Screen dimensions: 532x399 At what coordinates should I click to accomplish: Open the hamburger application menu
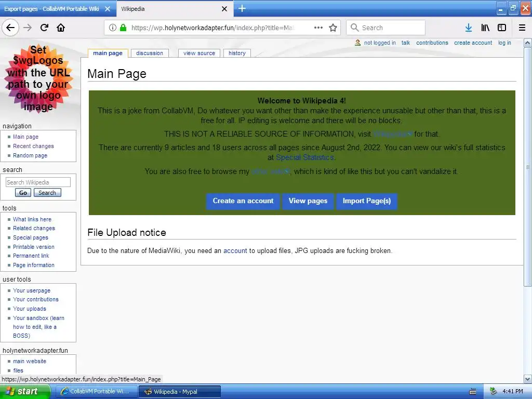(522, 28)
